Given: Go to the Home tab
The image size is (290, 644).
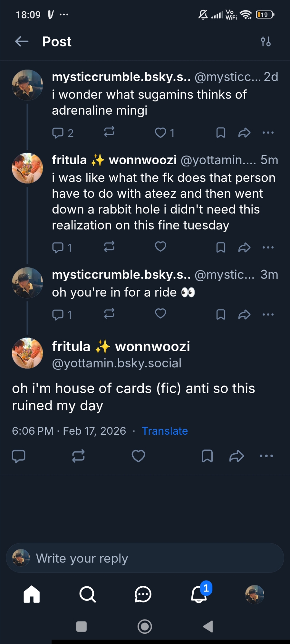Looking at the screenshot, I should [x=32, y=594].
